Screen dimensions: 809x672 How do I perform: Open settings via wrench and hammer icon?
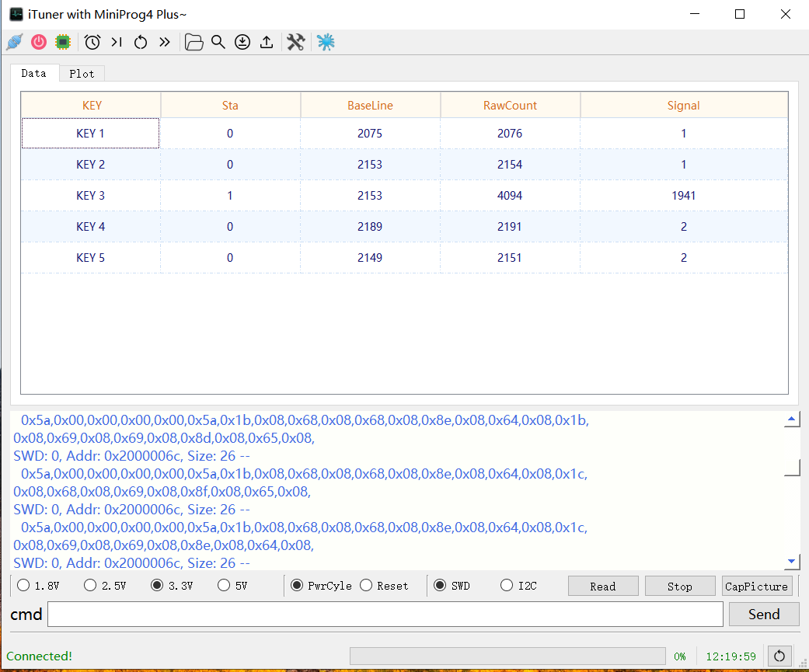pos(295,42)
